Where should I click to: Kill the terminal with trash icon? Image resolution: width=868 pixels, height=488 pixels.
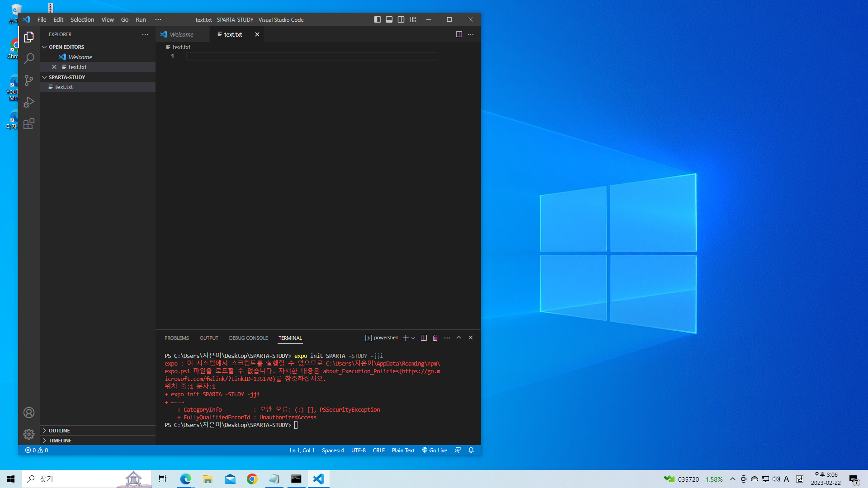[435, 338]
